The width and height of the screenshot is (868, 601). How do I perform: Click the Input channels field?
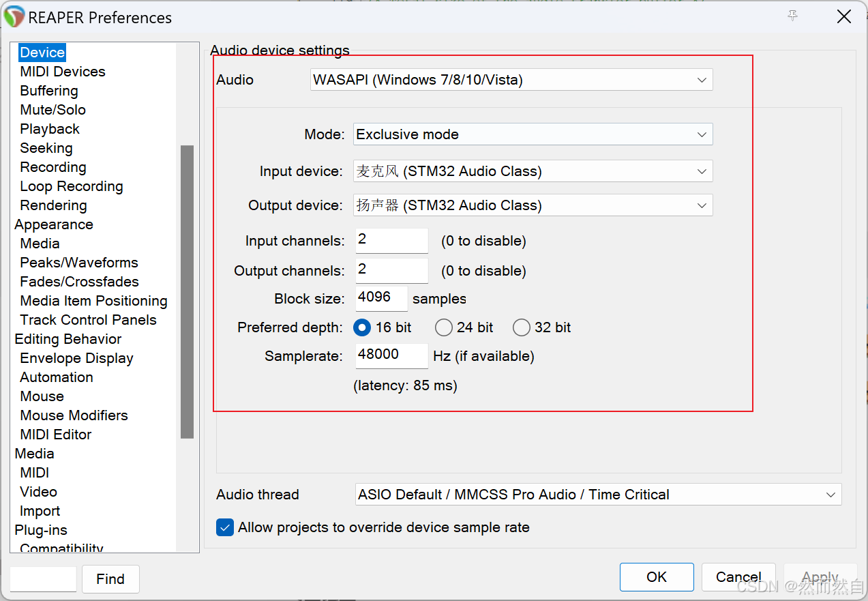[392, 241]
